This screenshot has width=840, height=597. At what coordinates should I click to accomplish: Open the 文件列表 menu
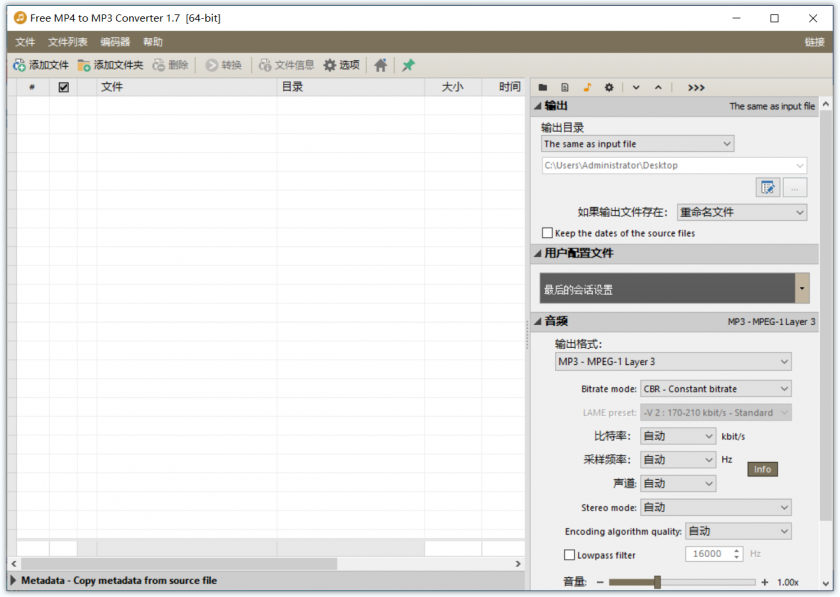pos(68,42)
